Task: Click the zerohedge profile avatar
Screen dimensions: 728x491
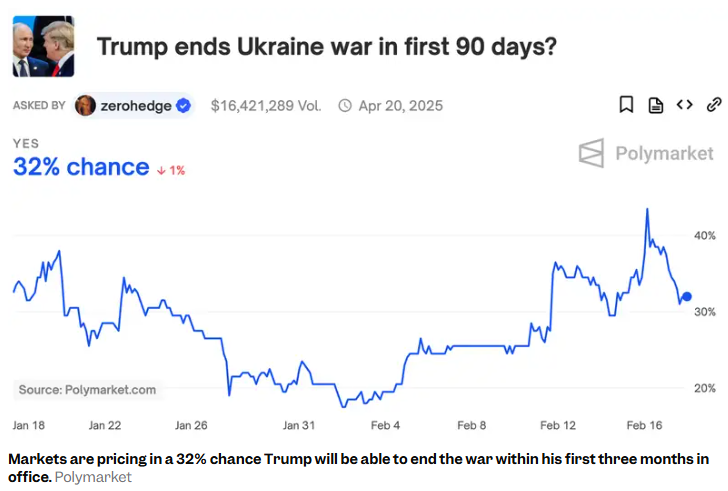Action: [x=86, y=105]
